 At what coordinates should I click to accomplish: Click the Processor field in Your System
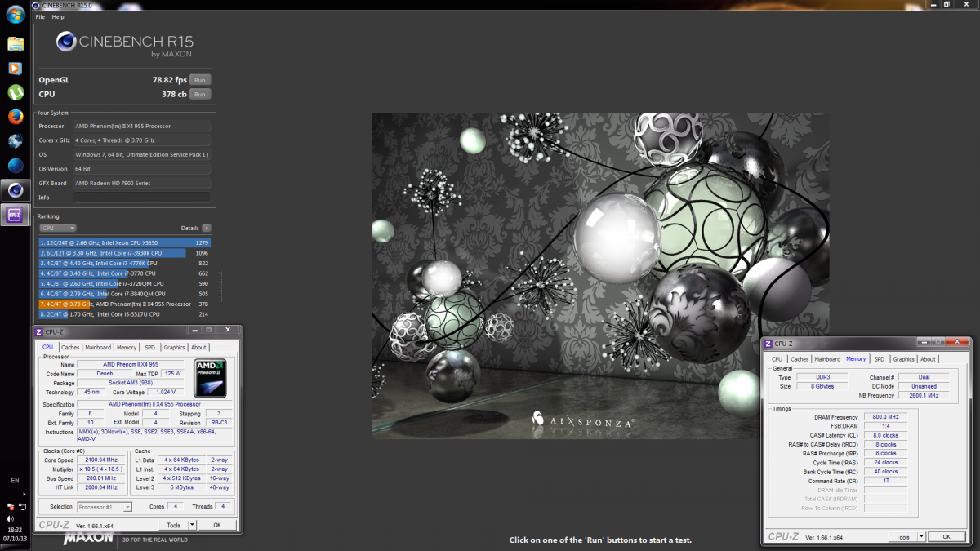[x=142, y=126]
